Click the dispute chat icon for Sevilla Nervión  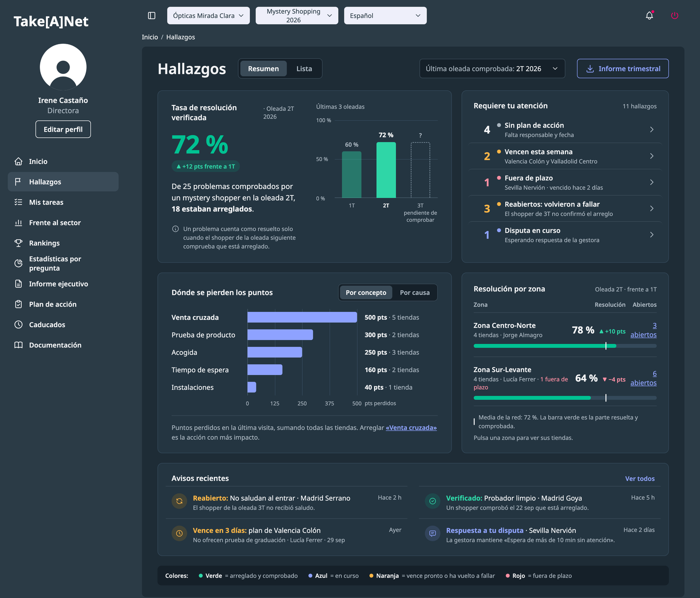433,533
